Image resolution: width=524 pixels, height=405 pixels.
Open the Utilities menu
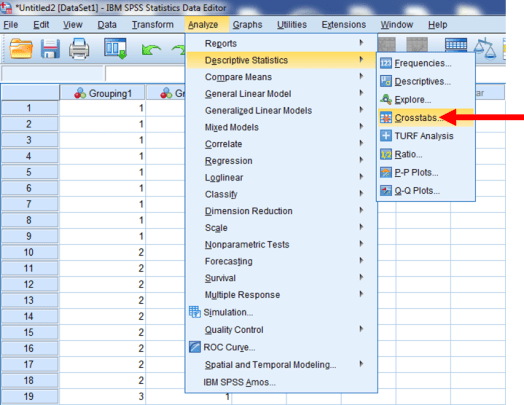click(292, 25)
